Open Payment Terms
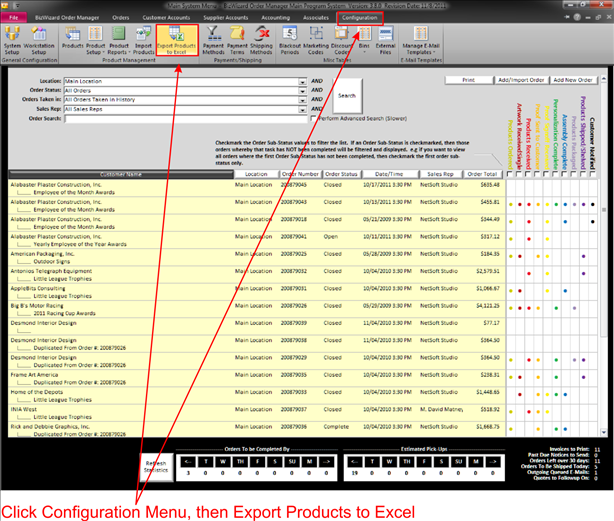The width and height of the screenshot is (614, 521). point(237,40)
